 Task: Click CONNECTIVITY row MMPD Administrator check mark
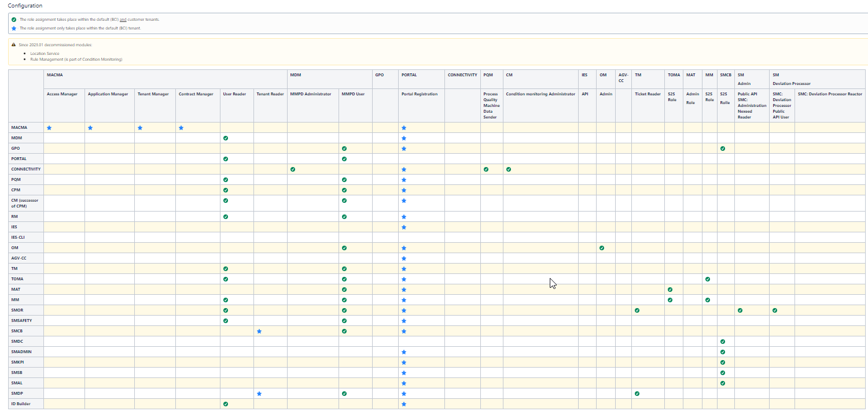(293, 169)
